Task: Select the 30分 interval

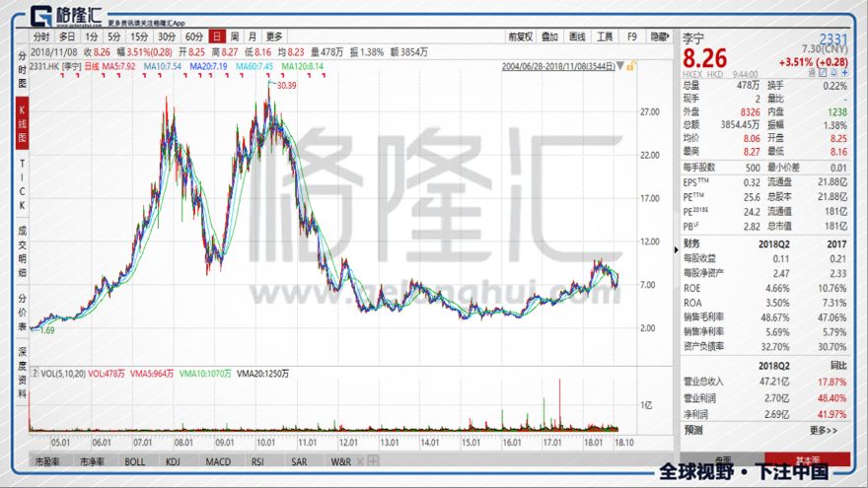Action: pyautogui.click(x=167, y=36)
